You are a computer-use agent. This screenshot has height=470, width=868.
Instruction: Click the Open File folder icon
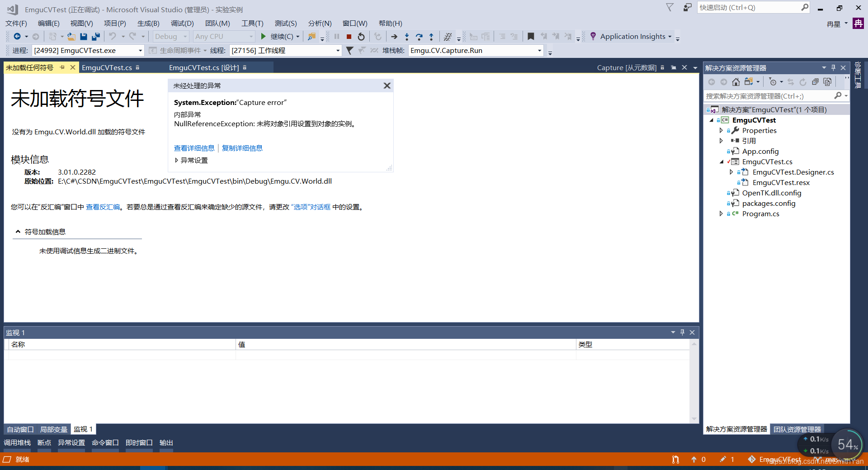tap(71, 36)
